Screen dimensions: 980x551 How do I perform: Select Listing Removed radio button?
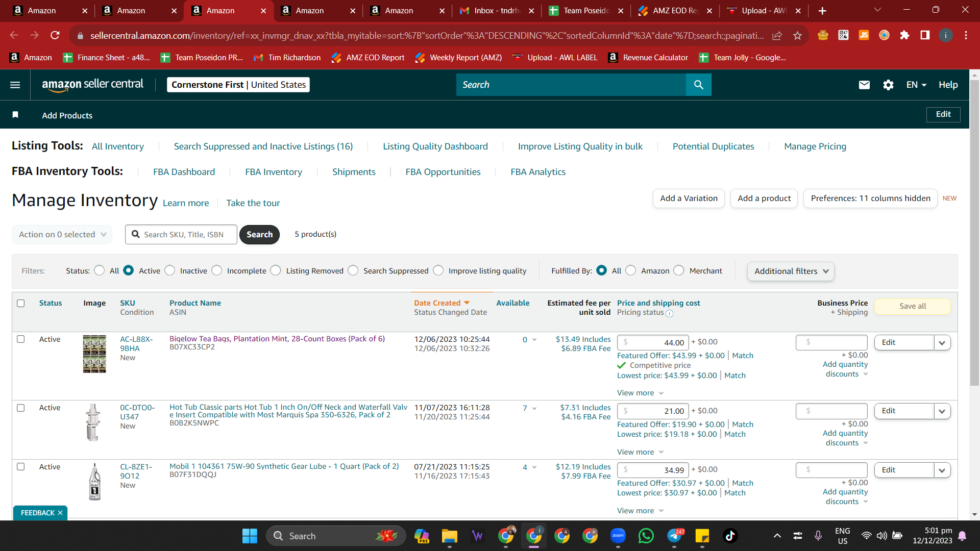coord(276,270)
